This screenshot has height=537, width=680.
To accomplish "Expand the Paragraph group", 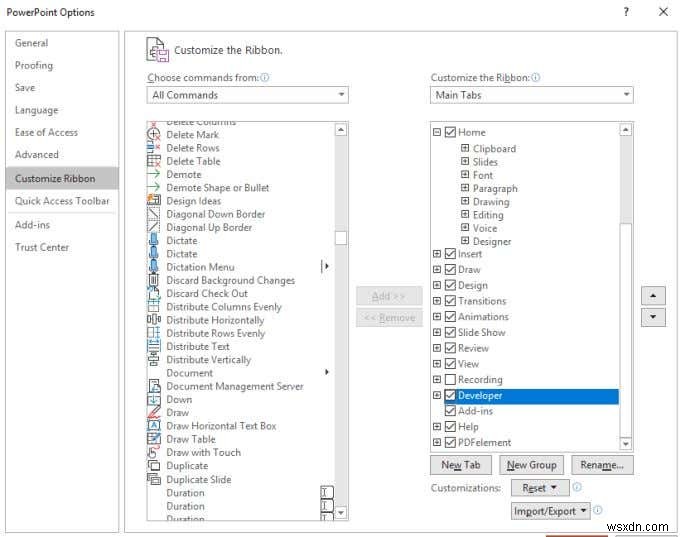I will [x=465, y=188].
